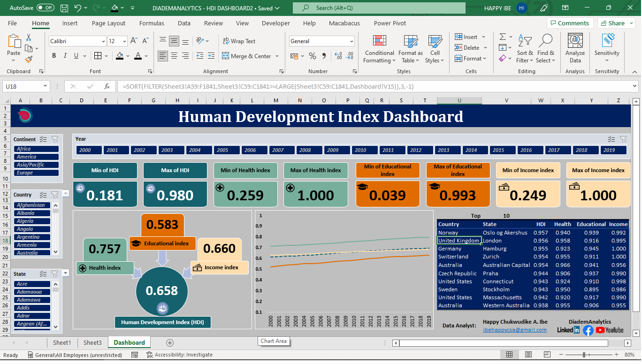Launch Analyze Data
642x364 pixels.
coord(575,49)
